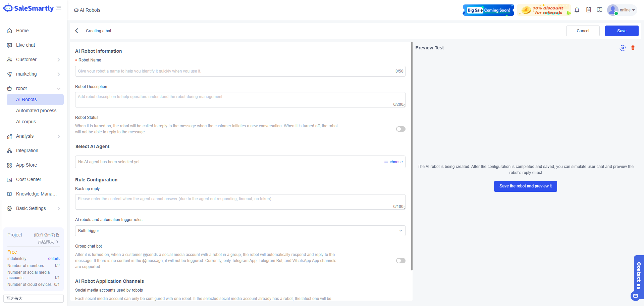Screen dimensions: 644x306
Task: Click the blue Save button
Action: [x=622, y=31]
